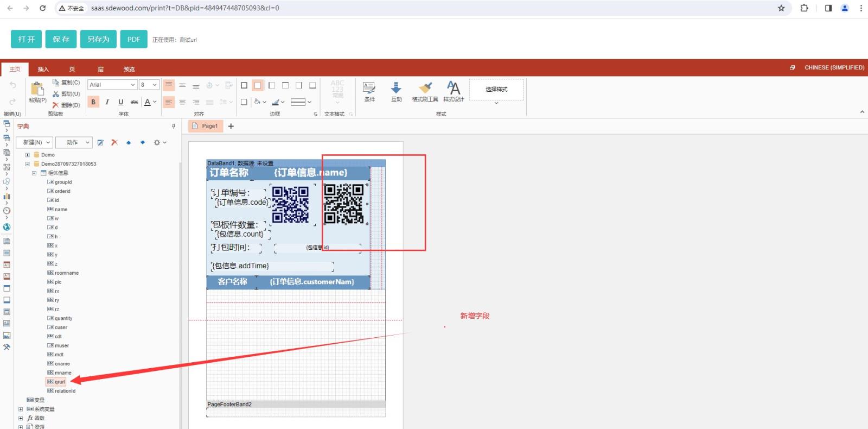Image resolution: width=868 pixels, height=429 pixels.
Task: Pin the dictionary (字典) panel
Action: 174,126
